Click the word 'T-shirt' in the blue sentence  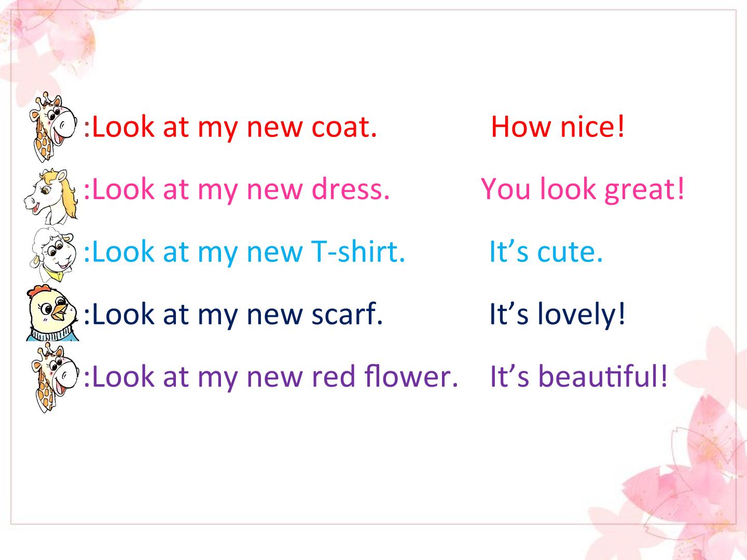pos(354,252)
